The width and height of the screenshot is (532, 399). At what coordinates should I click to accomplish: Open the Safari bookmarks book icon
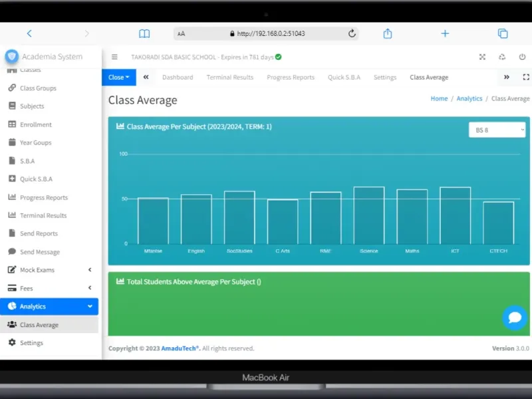[x=144, y=33]
